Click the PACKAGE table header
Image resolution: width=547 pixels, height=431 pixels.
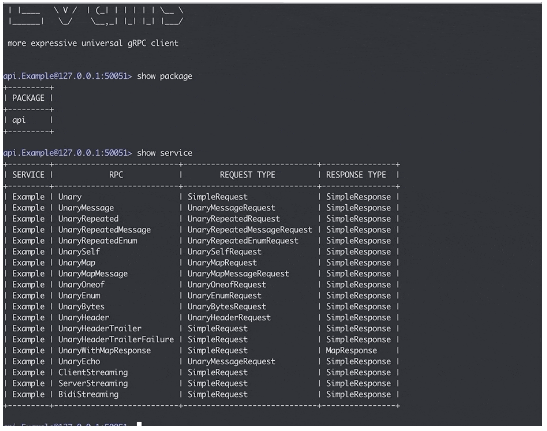(28, 98)
